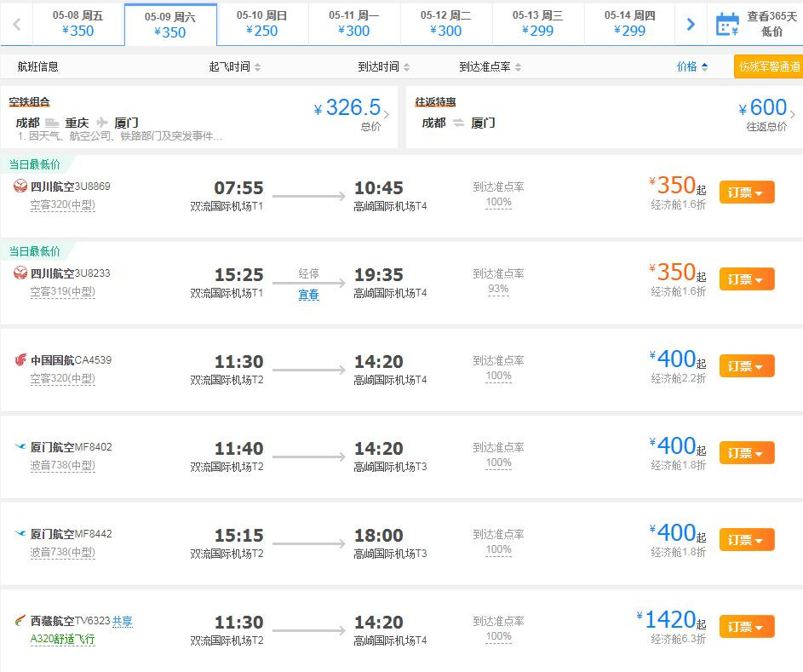Open the 宜春 stopover link
This screenshot has width=803, height=672.
pos(308,295)
